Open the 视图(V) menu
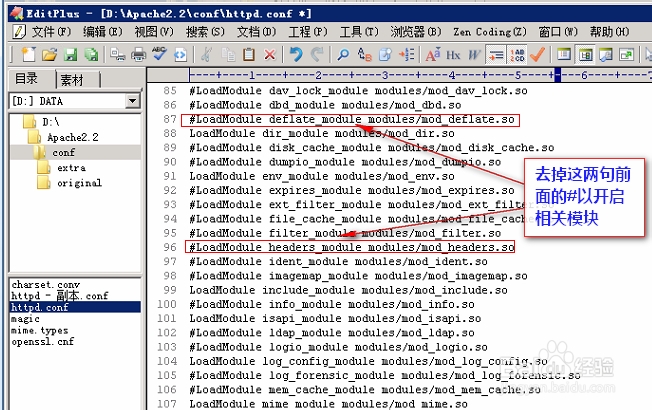The height and width of the screenshot is (410, 652). (x=154, y=32)
